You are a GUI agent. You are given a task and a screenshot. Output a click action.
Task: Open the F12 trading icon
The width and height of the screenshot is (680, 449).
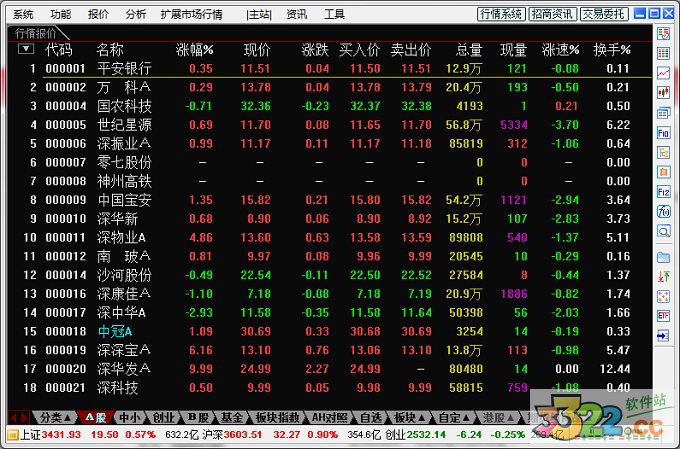[x=663, y=192]
